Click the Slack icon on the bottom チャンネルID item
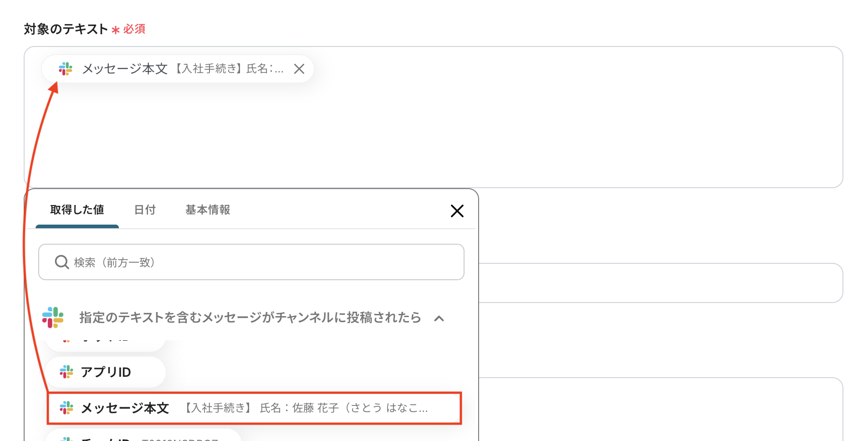Screen dimensions: 868x441 (x=67, y=438)
